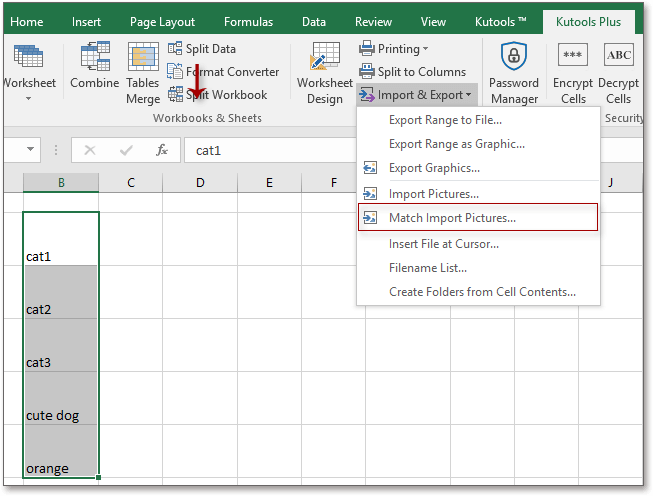This screenshot has height=496, width=653.
Task: Click the Insert Function fx button
Action: click(162, 150)
